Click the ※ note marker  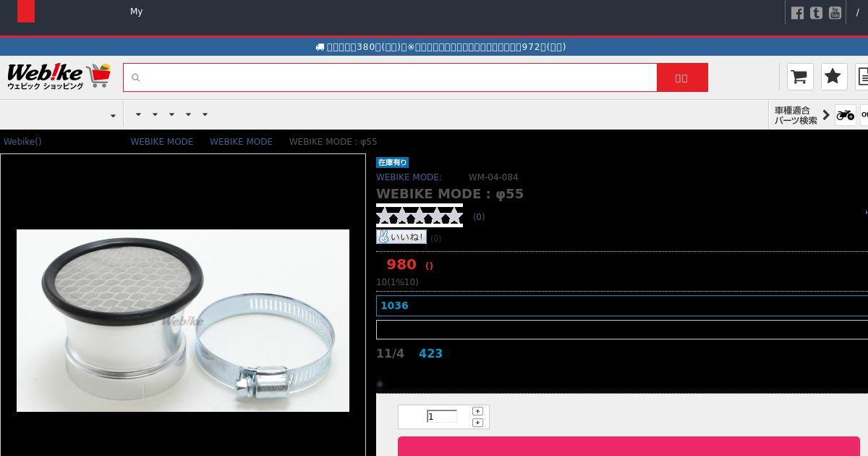[380, 384]
